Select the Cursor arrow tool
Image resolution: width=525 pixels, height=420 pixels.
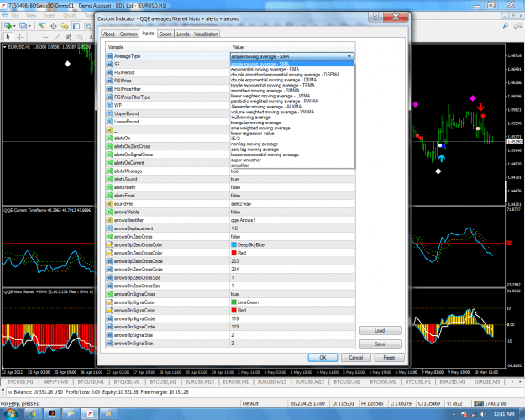click(8, 37)
